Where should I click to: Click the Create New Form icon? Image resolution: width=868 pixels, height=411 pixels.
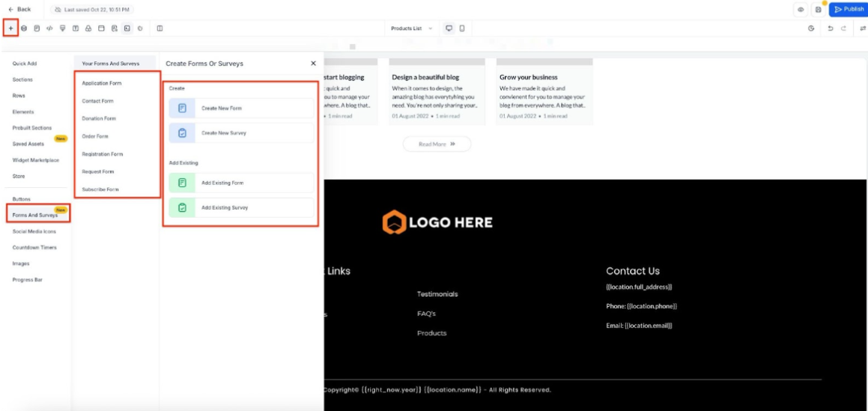pyautogui.click(x=182, y=109)
